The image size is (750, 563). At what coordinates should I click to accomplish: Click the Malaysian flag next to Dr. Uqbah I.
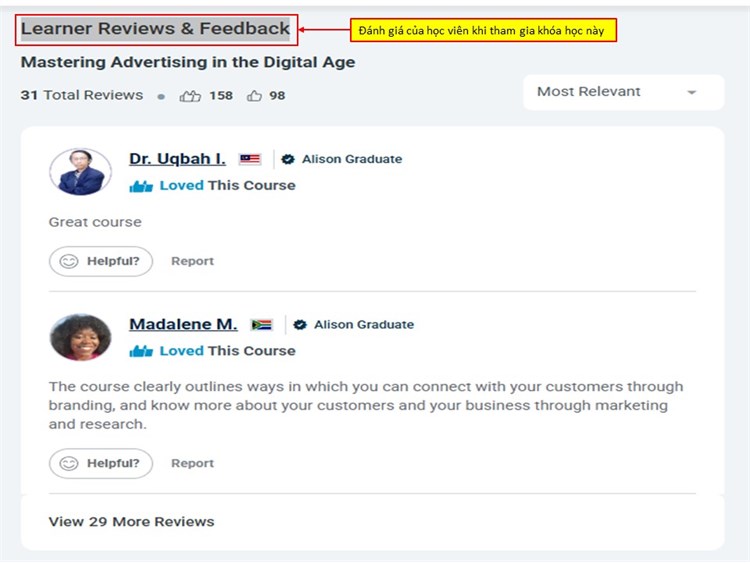click(250, 159)
